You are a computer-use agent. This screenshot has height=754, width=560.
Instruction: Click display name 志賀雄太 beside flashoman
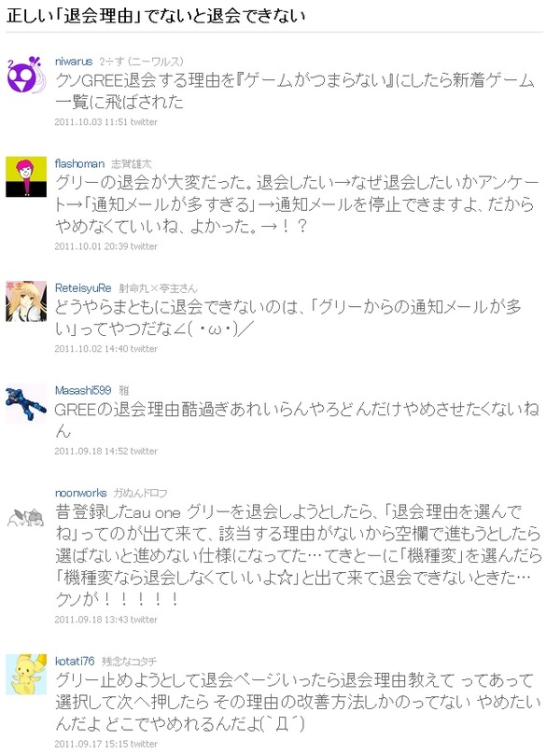click(x=132, y=164)
